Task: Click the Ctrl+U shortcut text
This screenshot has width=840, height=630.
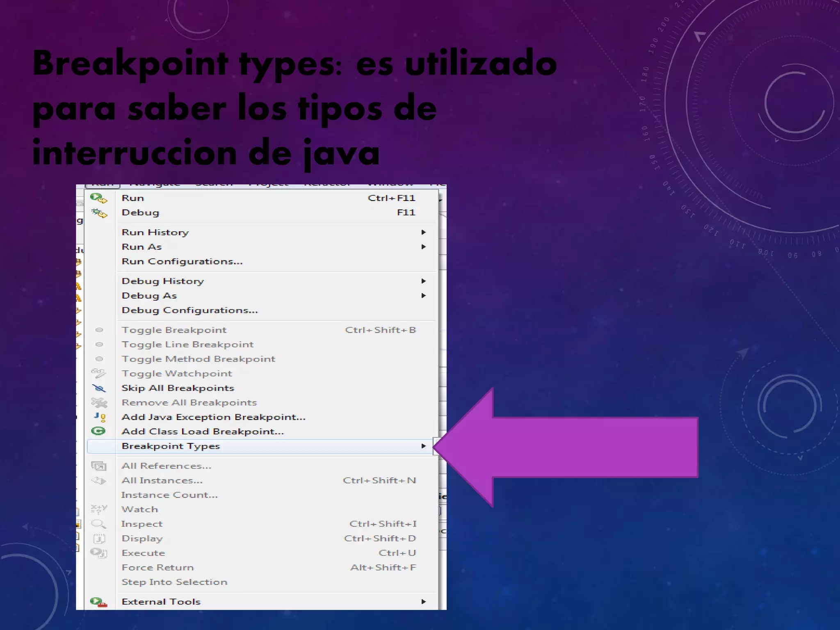Action: point(397,553)
